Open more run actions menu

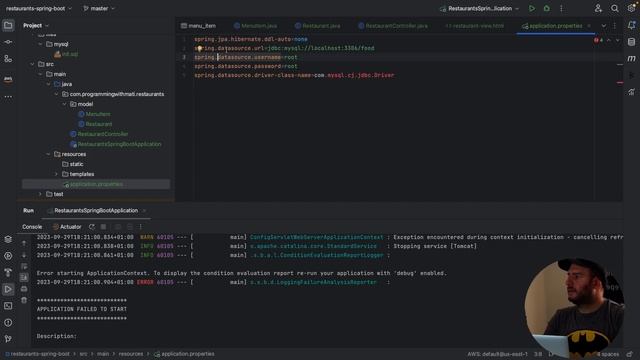point(561,9)
